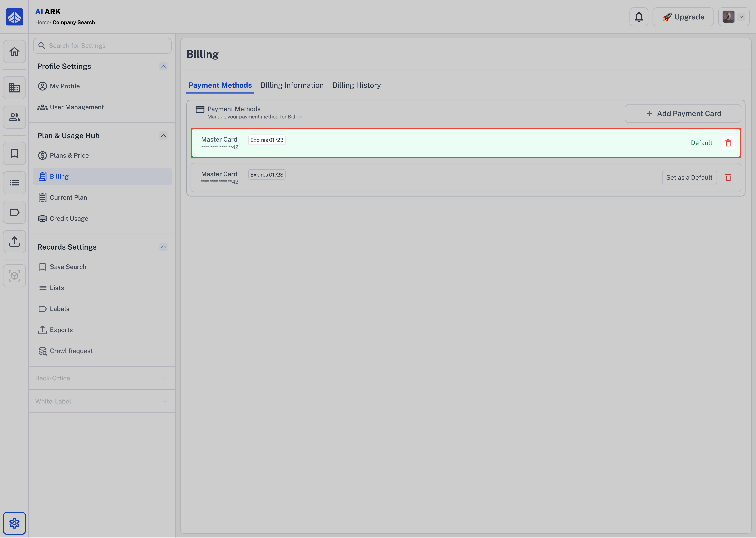This screenshot has width=756, height=538.
Task: Expand the Back-Office section
Action: [102, 378]
